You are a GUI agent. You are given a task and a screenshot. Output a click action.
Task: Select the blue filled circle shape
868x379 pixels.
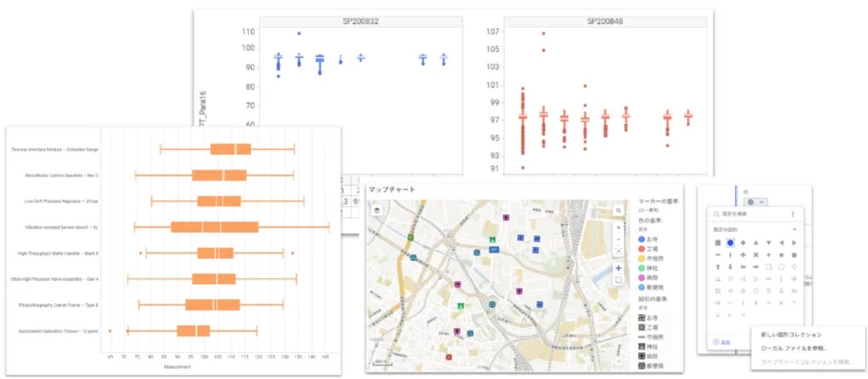pos(729,242)
